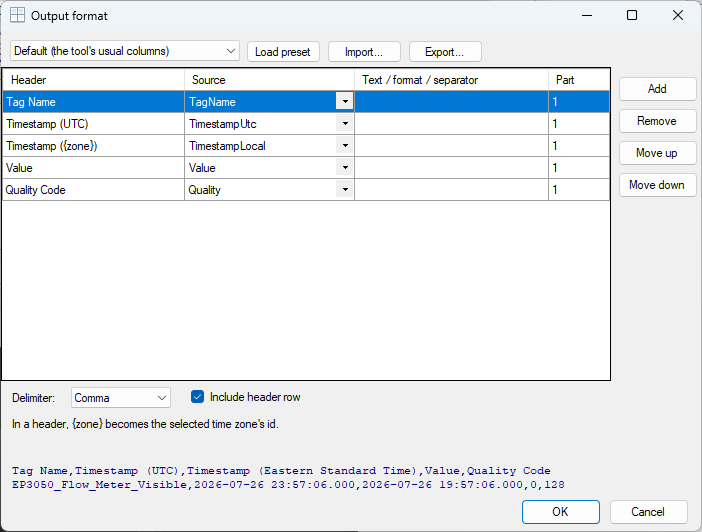Click the Export... button
This screenshot has width=702, height=532.
445,52
